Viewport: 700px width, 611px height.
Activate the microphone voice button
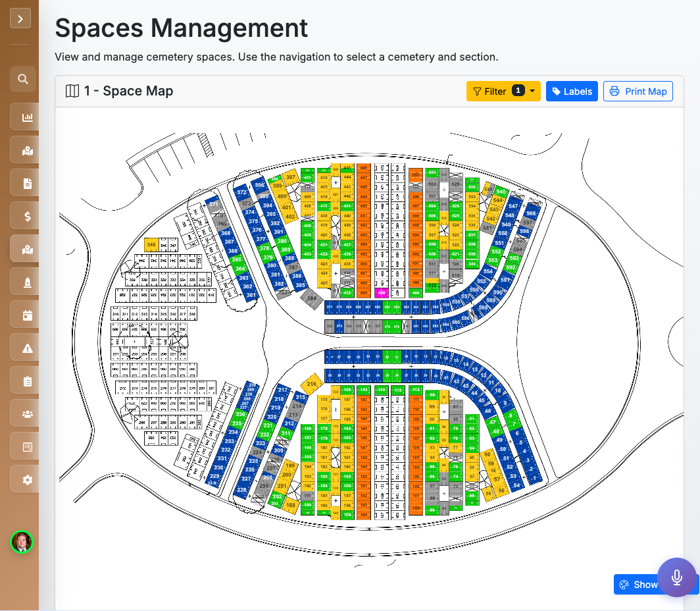(677, 577)
